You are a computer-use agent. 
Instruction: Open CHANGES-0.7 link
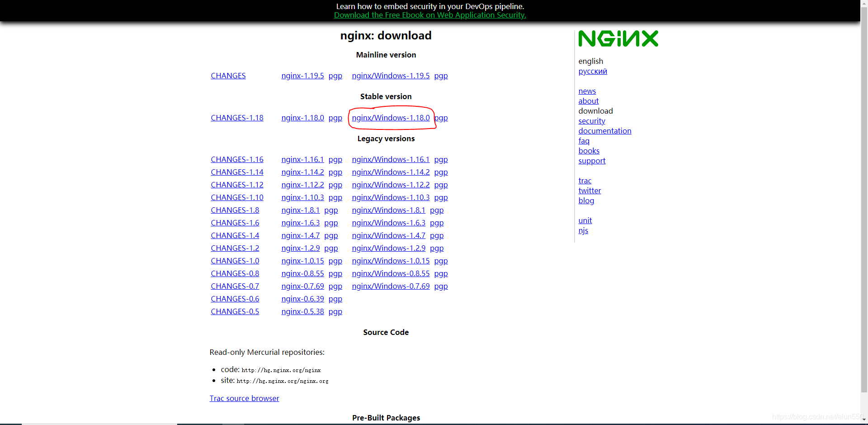pyautogui.click(x=235, y=286)
